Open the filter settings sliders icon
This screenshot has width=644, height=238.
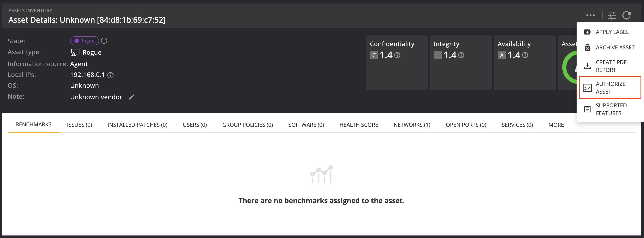[612, 16]
